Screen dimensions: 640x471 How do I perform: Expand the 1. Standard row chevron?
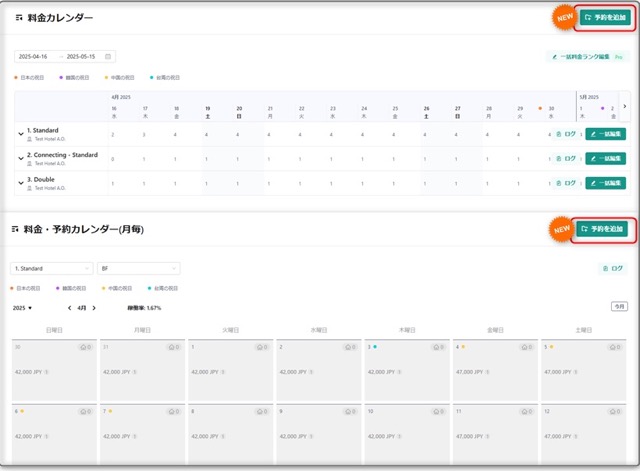pyautogui.click(x=21, y=134)
